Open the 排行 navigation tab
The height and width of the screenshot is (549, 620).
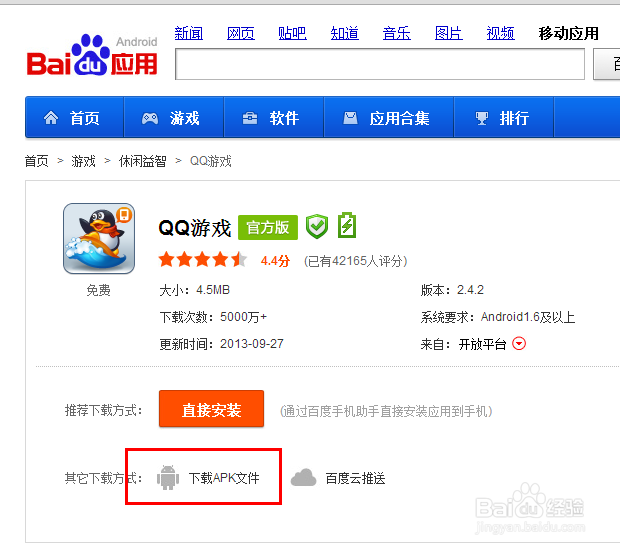pos(504,117)
